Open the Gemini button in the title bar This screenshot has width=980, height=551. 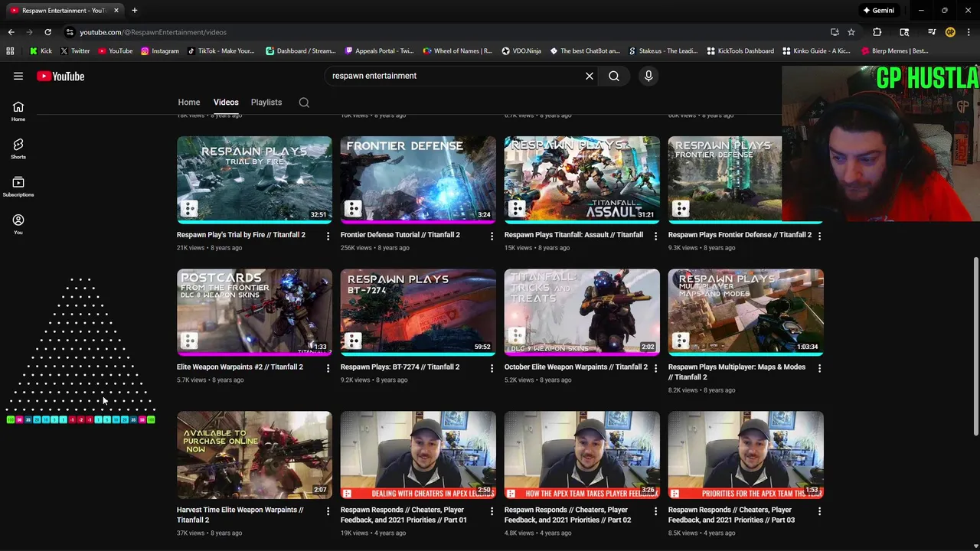point(879,11)
